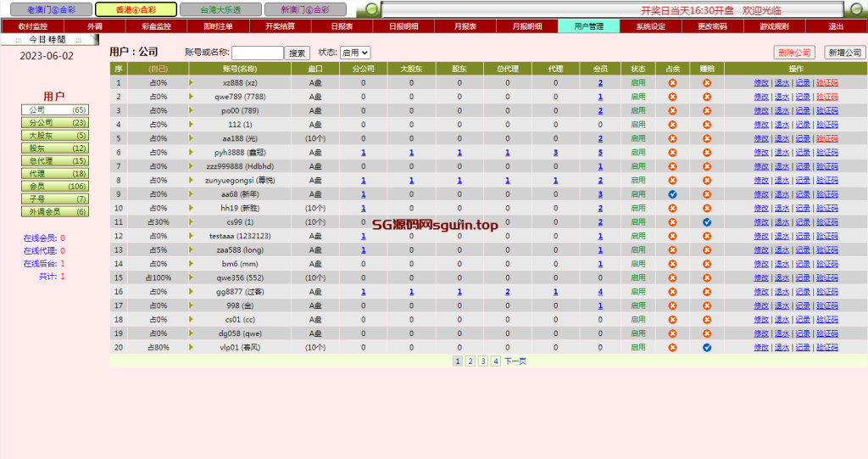Expand the green arrow beside zaa588
Image resolution: width=868 pixels, height=459 pixels.
pyautogui.click(x=192, y=249)
